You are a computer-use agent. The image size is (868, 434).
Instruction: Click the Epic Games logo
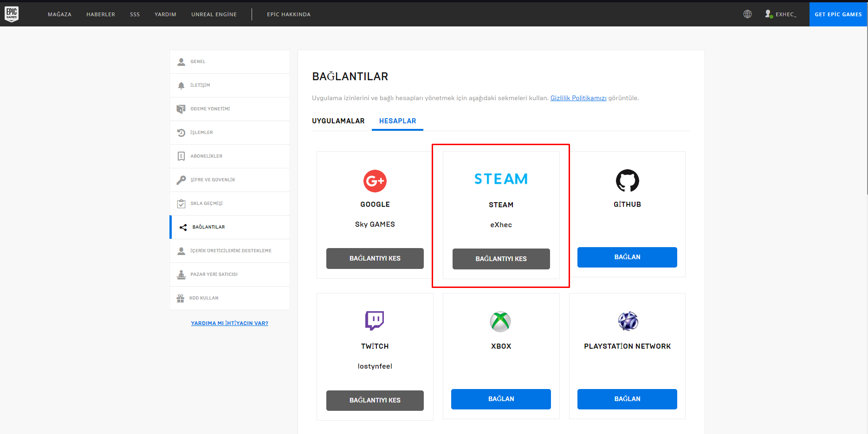pos(12,14)
